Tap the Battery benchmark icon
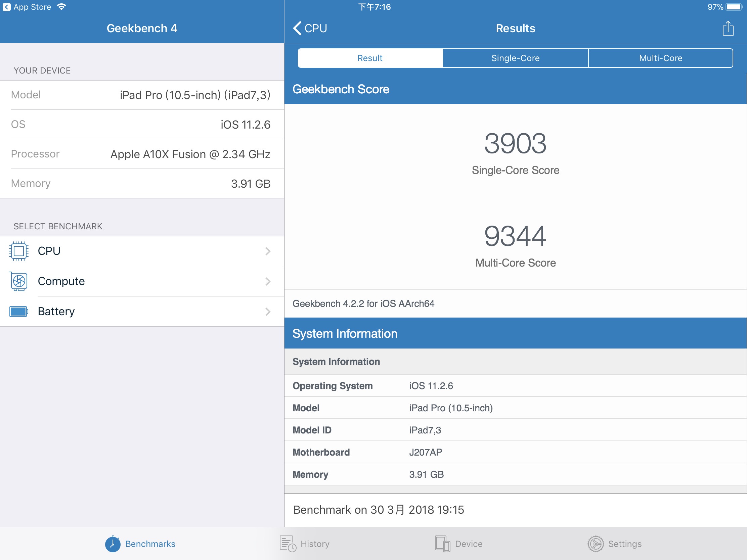The image size is (747, 560). 19,311
